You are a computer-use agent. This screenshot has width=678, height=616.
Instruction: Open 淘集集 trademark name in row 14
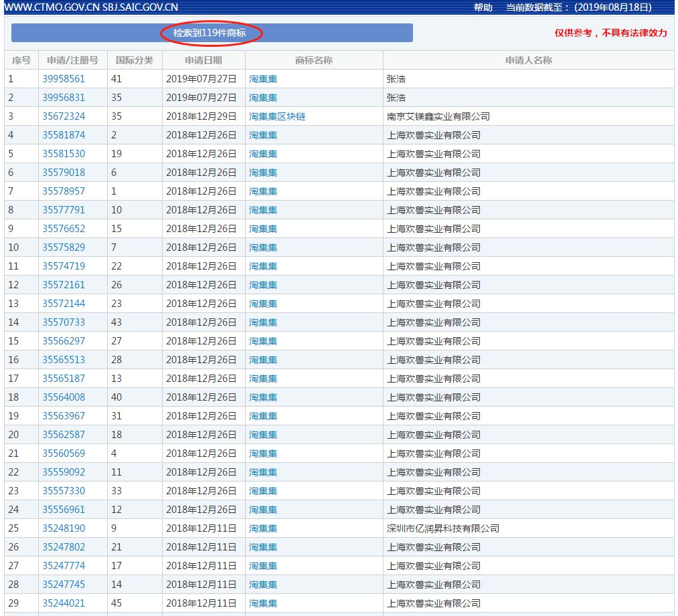pos(263,322)
